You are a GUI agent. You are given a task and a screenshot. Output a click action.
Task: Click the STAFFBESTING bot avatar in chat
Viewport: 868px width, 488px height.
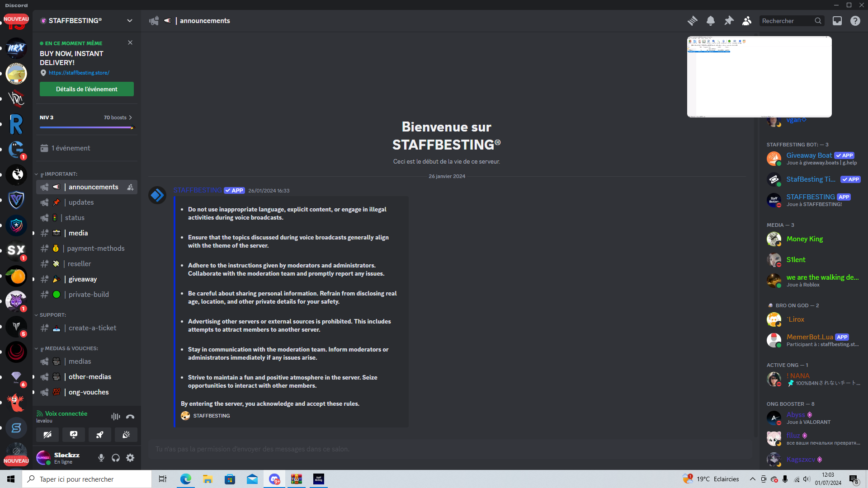click(157, 195)
